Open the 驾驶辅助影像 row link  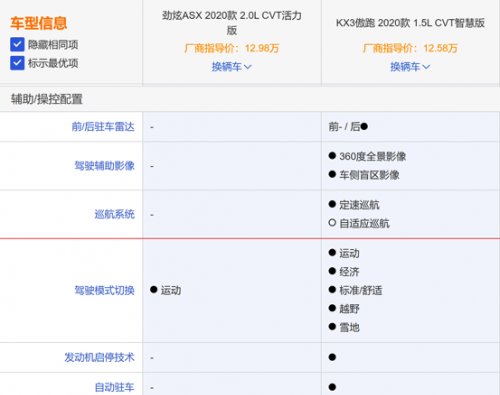104,166
